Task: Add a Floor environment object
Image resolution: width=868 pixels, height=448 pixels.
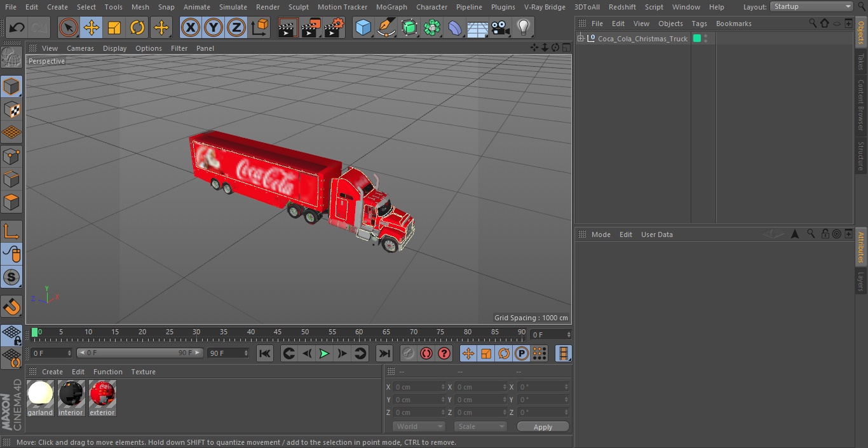Action: tap(478, 27)
